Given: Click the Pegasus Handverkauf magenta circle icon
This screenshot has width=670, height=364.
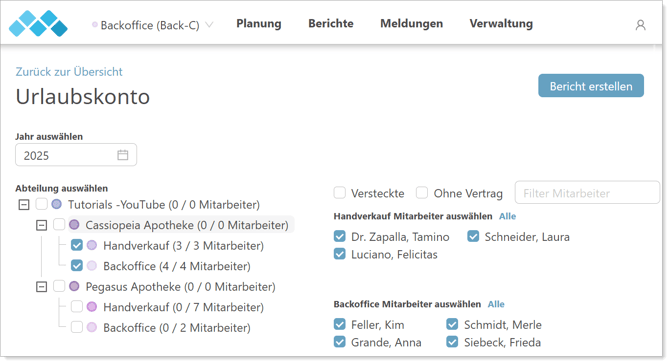Looking at the screenshot, I should tap(91, 307).
